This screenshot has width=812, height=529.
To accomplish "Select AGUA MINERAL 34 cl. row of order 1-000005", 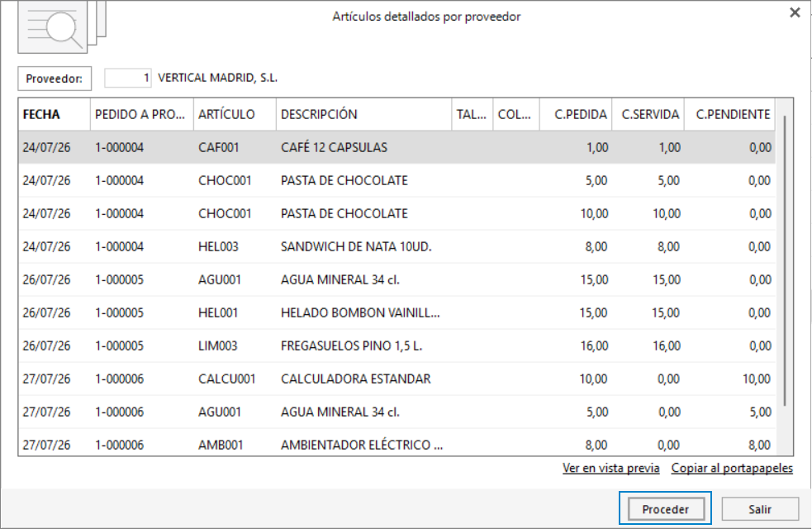I will pos(397,279).
